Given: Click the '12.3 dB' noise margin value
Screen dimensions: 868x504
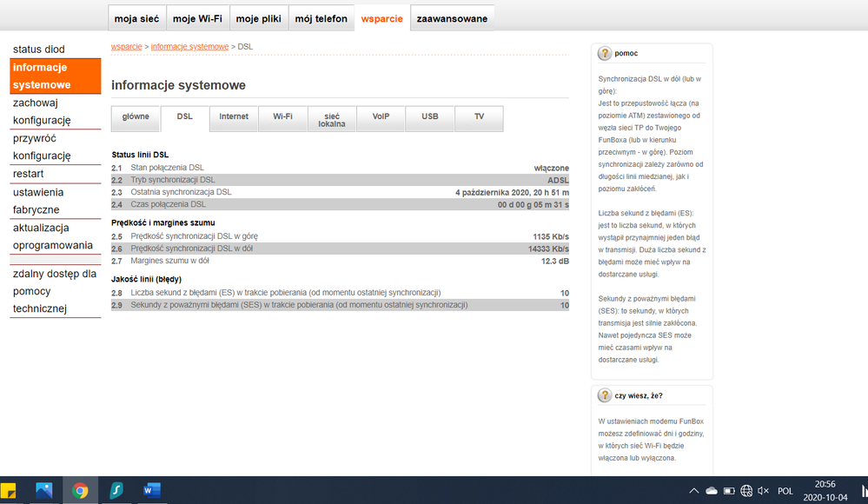Looking at the screenshot, I should coord(555,261).
